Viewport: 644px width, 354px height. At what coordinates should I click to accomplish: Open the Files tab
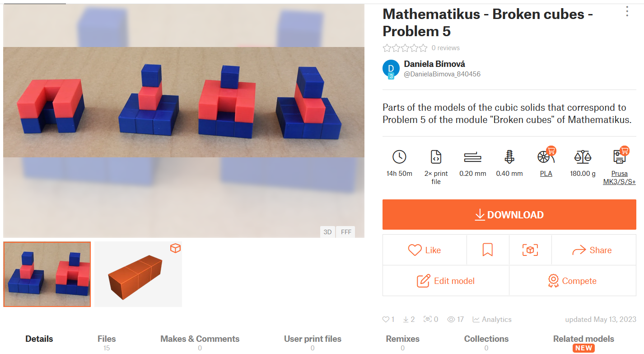click(107, 339)
